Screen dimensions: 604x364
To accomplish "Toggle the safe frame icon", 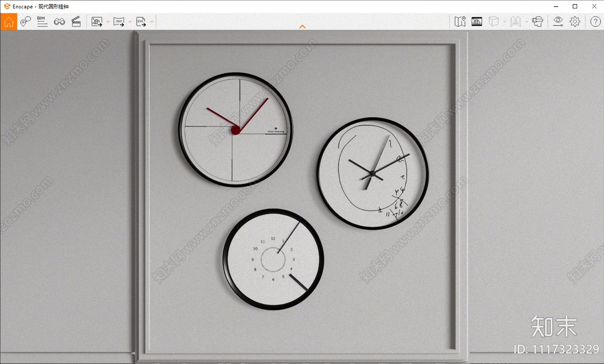I will tap(477, 22).
